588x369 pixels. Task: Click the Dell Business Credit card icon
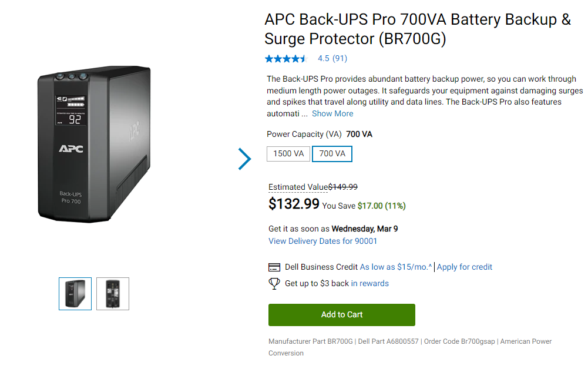click(274, 267)
